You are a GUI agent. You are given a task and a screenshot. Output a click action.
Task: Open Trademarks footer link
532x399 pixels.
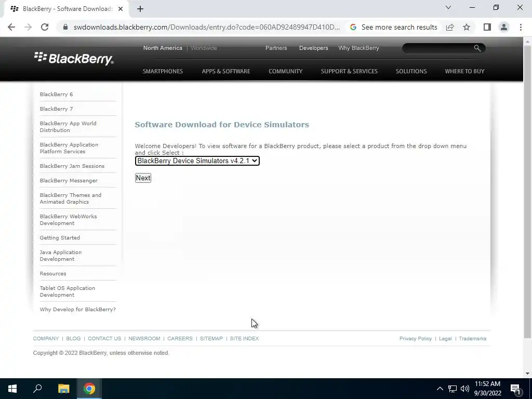(x=473, y=339)
